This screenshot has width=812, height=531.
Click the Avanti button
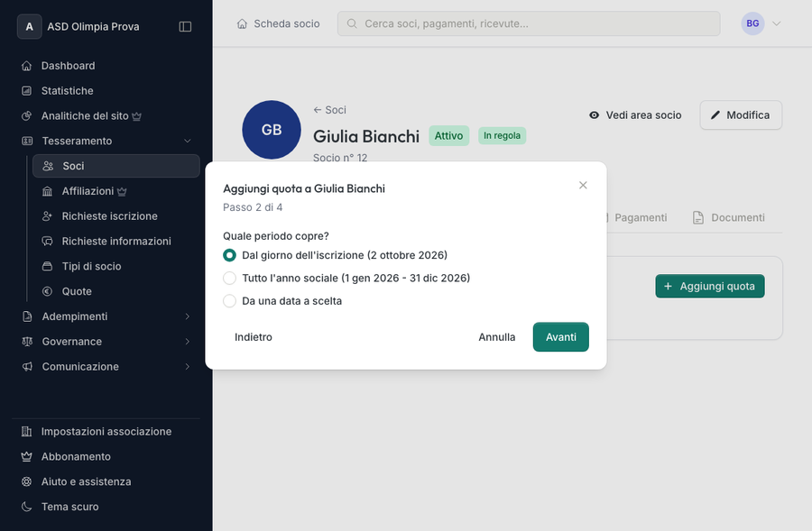click(561, 337)
